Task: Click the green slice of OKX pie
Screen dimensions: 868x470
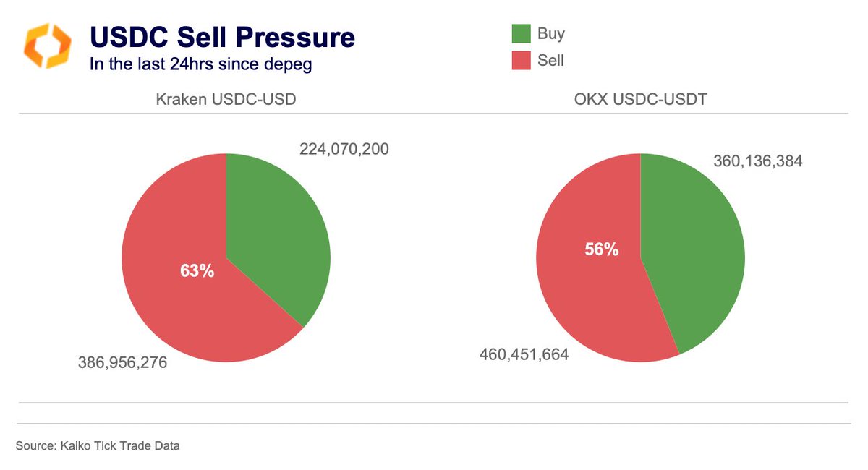Action: 694,253
